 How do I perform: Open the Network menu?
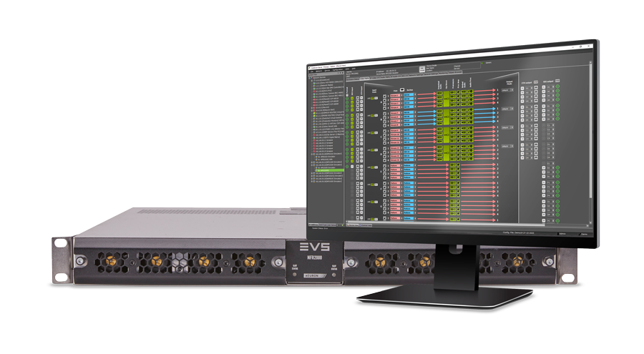(x=318, y=71)
